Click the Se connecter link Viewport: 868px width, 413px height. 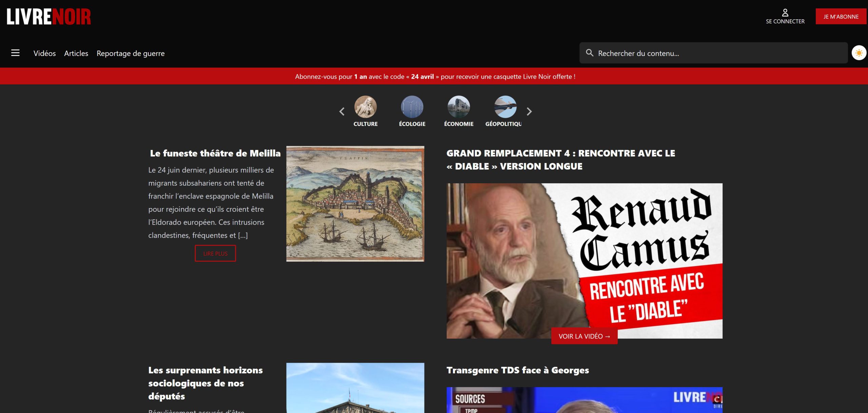(785, 21)
